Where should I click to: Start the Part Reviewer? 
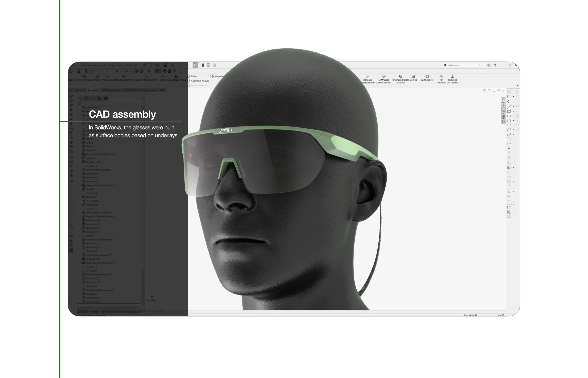pos(441,79)
